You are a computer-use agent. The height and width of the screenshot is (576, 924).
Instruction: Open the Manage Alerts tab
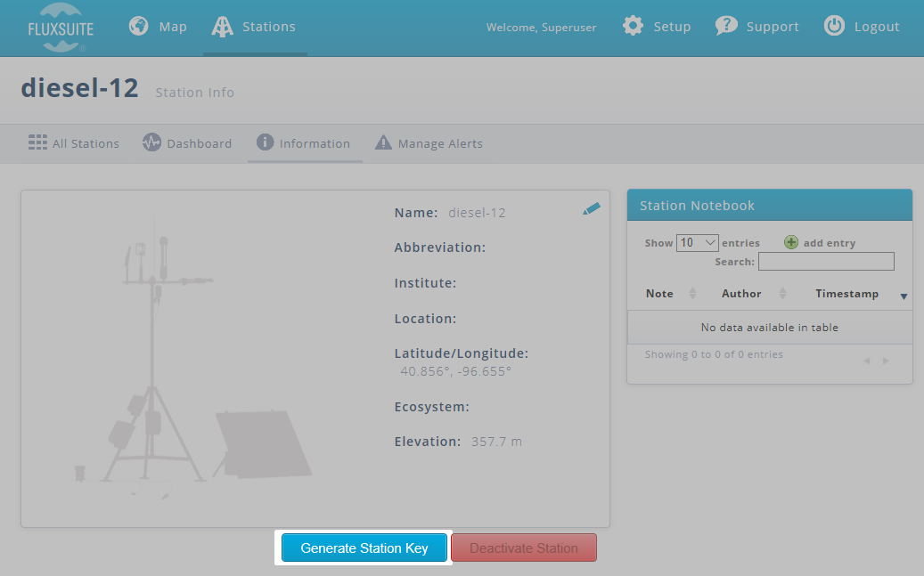pyautogui.click(x=429, y=143)
